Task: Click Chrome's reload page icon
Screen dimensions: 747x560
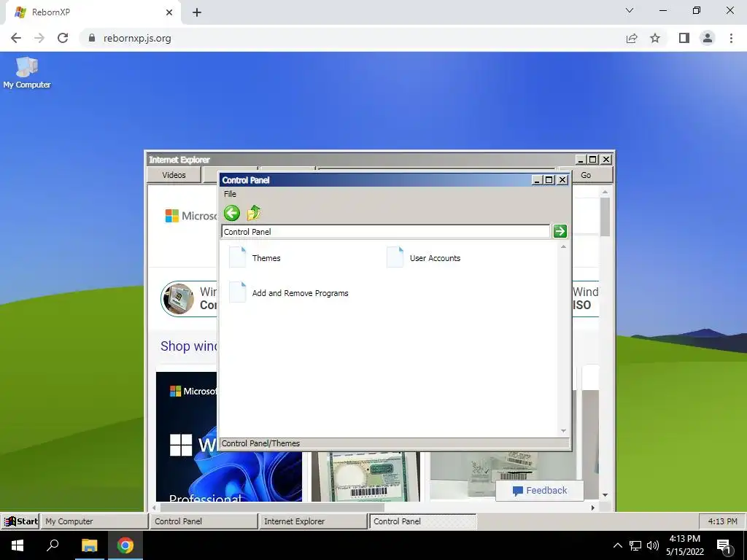Action: pyautogui.click(x=63, y=38)
